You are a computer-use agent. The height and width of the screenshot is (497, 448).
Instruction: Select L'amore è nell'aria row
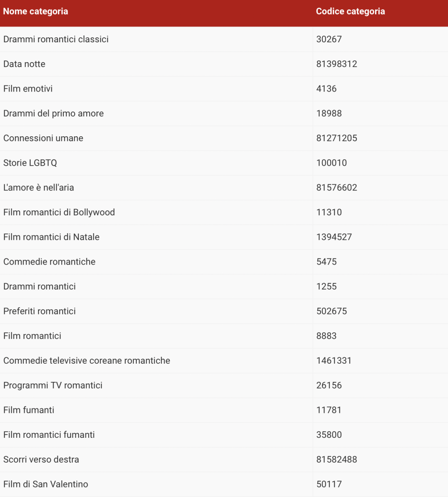click(224, 188)
